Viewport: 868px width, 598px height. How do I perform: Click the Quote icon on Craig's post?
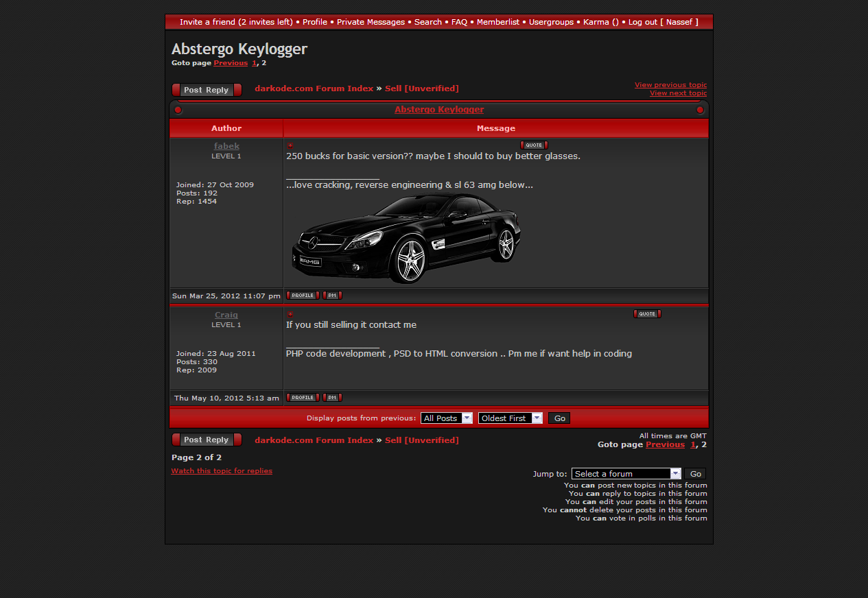pyautogui.click(x=647, y=314)
